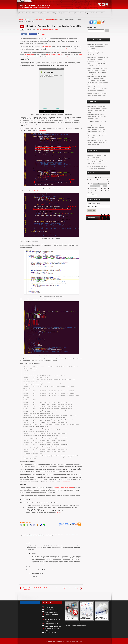Viewport: 128px width, 644px height.
Task: Open the Legal Notice link in the footer
Action: 79,641
